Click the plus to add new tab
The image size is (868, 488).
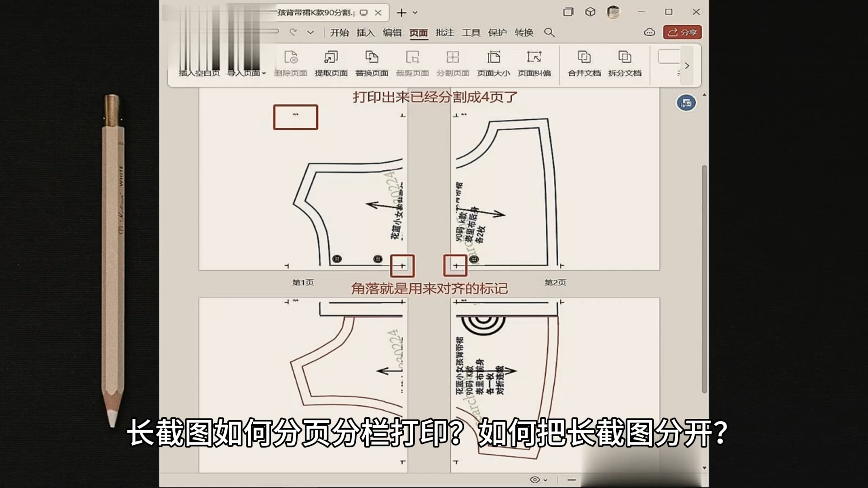401,13
